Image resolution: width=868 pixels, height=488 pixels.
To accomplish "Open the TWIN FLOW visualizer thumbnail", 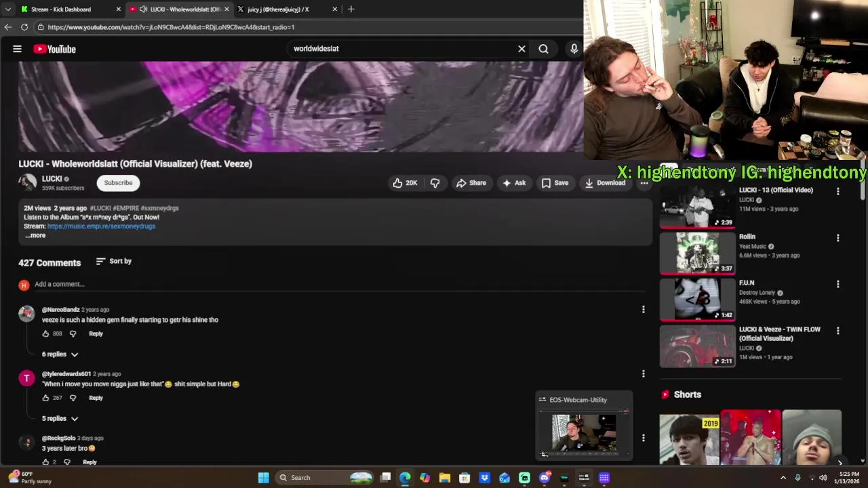I will coord(697,346).
